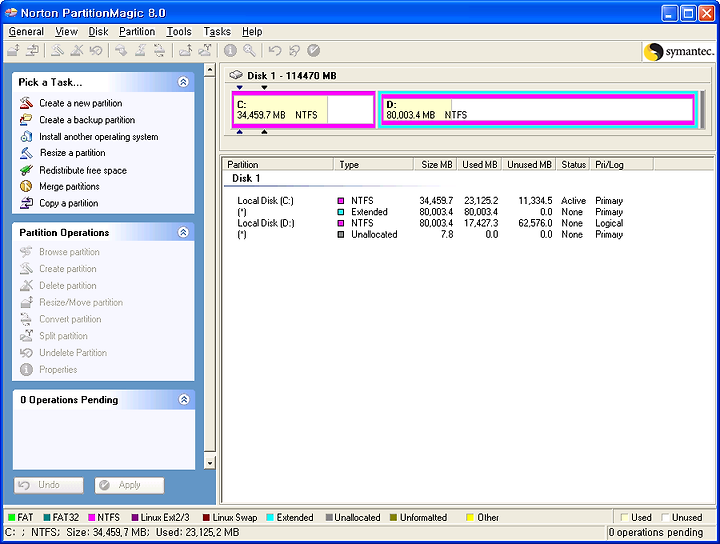This screenshot has width=720, height=544.
Task: Click the Partition column header
Action: [278, 164]
